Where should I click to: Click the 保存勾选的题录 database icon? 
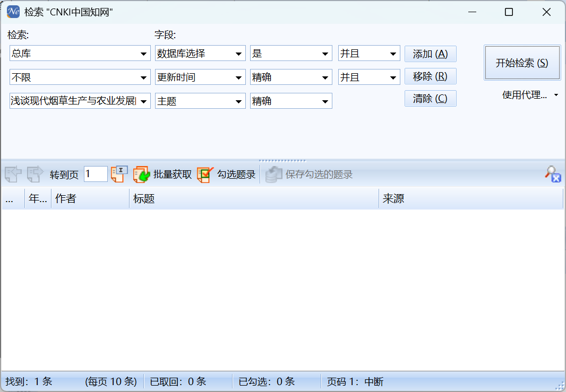(x=274, y=175)
